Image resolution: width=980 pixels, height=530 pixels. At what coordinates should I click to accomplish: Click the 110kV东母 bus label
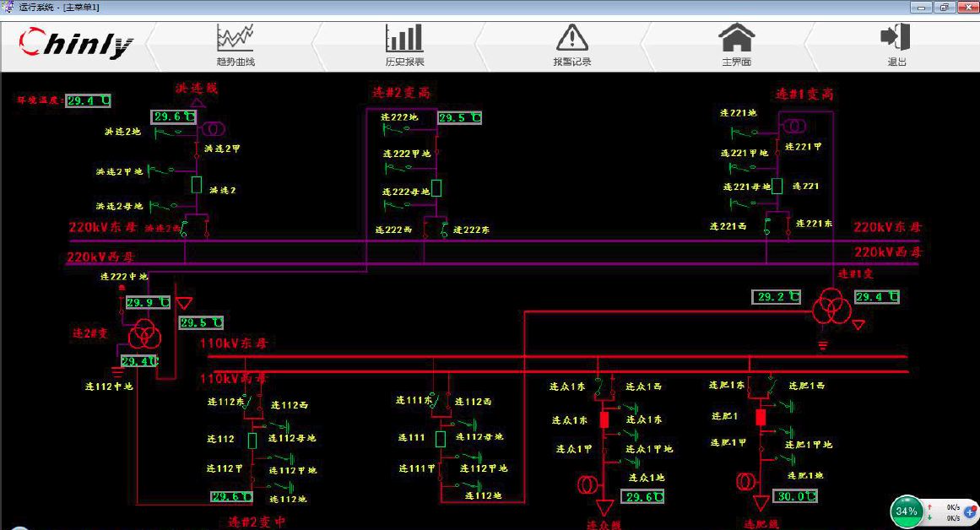(233, 343)
